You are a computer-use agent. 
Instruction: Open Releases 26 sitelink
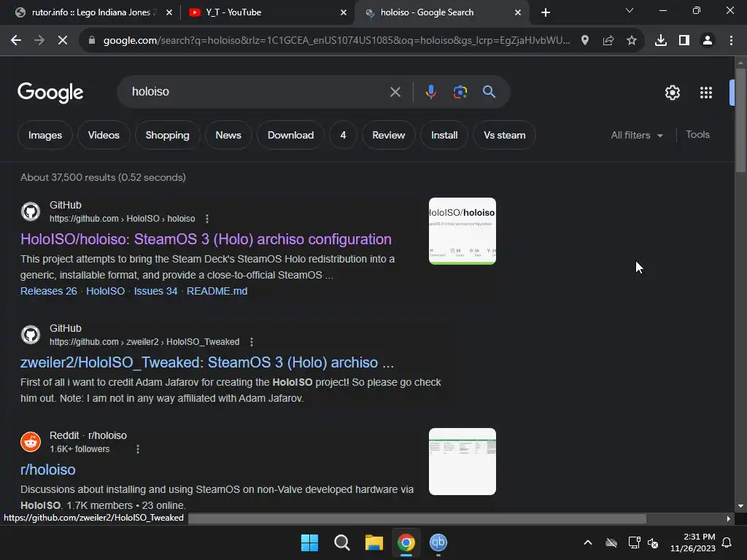pos(49,291)
